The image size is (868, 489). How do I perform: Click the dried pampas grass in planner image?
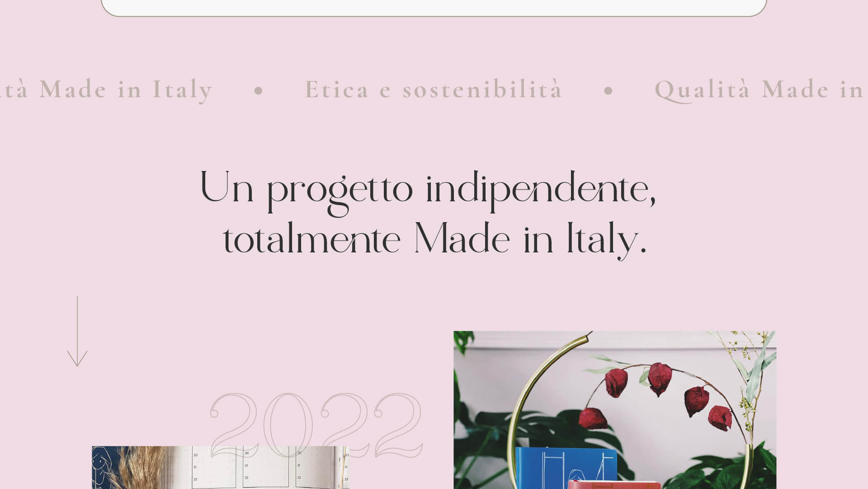[139, 467]
